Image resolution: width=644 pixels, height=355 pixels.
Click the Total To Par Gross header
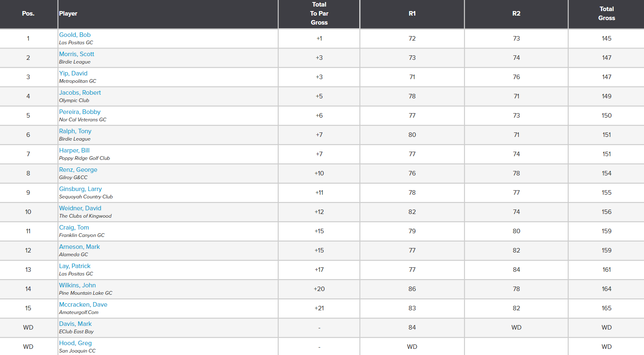(319, 14)
